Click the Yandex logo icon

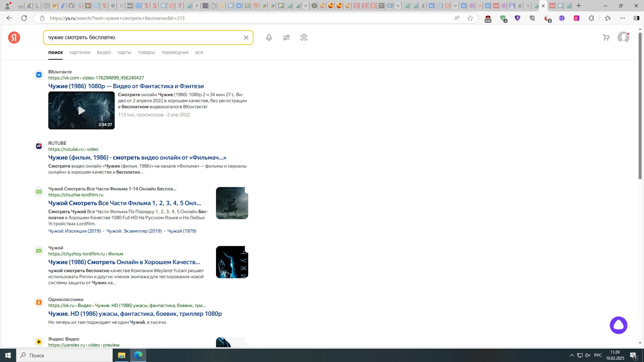pyautogui.click(x=14, y=38)
